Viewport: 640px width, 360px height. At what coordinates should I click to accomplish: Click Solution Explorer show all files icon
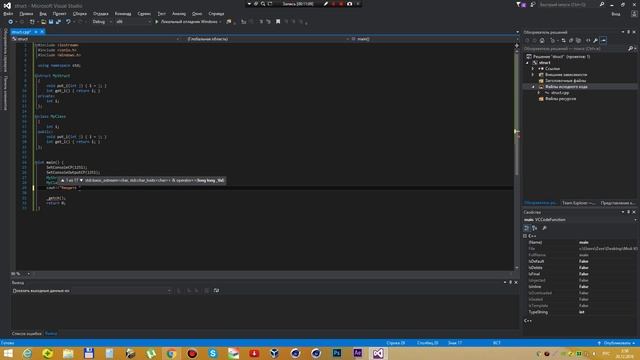coord(578,40)
